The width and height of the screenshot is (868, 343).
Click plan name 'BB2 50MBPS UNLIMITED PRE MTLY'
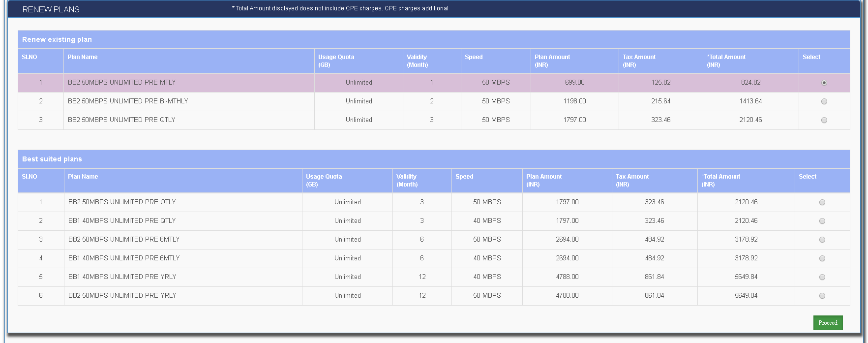point(121,82)
